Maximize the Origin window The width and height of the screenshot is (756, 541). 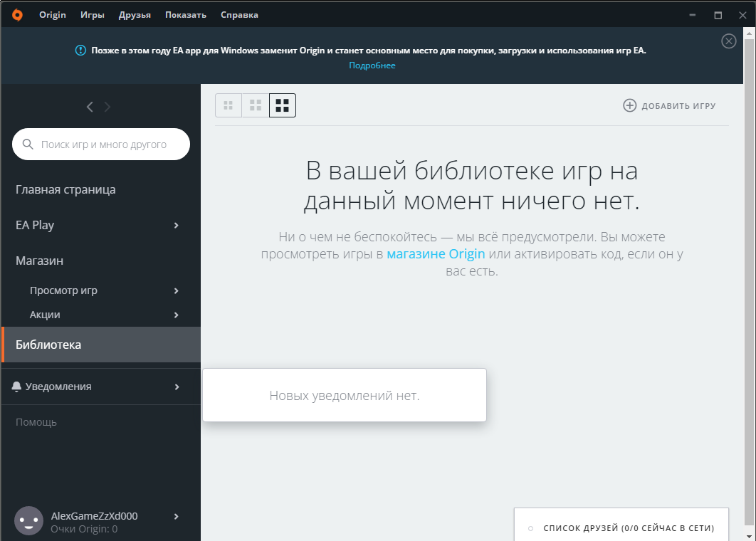click(x=718, y=15)
